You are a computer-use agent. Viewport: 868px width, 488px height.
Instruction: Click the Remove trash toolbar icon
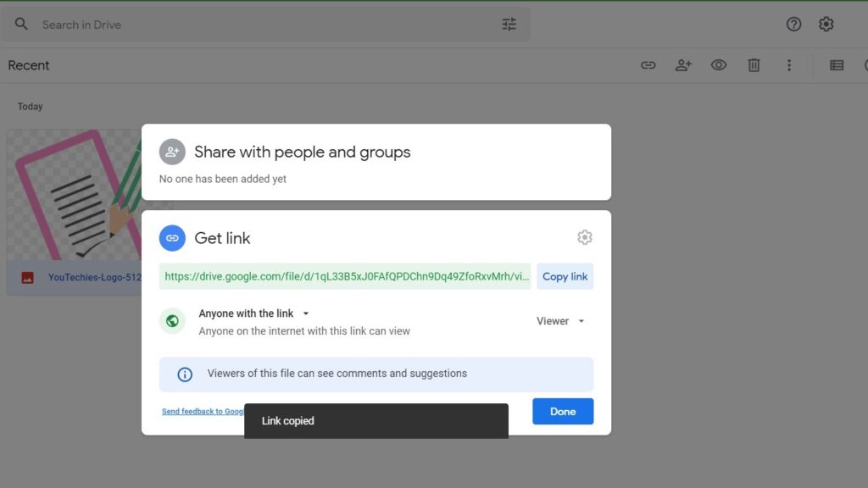point(754,65)
